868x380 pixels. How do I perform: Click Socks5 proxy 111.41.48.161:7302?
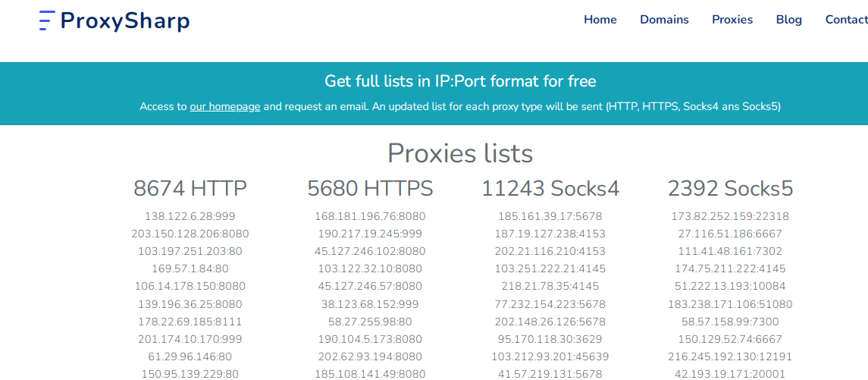click(x=731, y=252)
